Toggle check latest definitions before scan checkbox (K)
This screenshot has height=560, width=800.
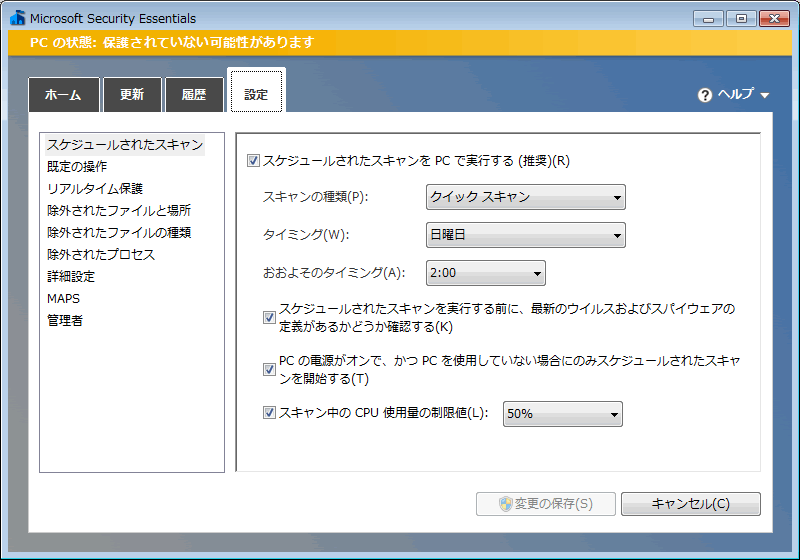pyautogui.click(x=269, y=318)
